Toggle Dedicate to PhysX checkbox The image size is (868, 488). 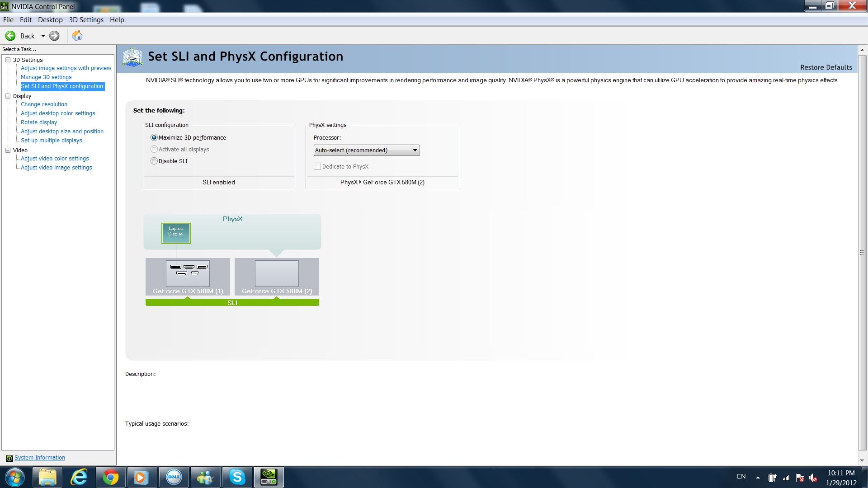tap(317, 166)
